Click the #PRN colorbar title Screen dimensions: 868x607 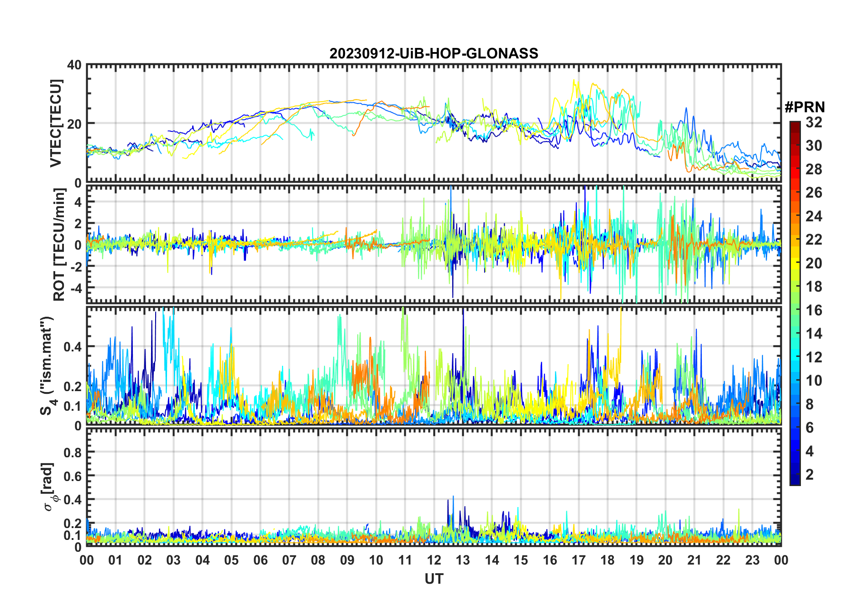coord(805,107)
